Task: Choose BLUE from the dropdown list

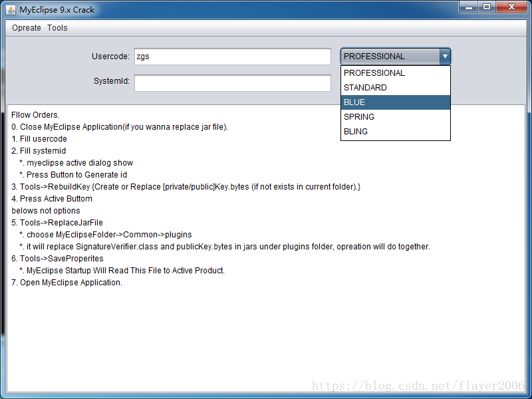Action: pyautogui.click(x=396, y=102)
